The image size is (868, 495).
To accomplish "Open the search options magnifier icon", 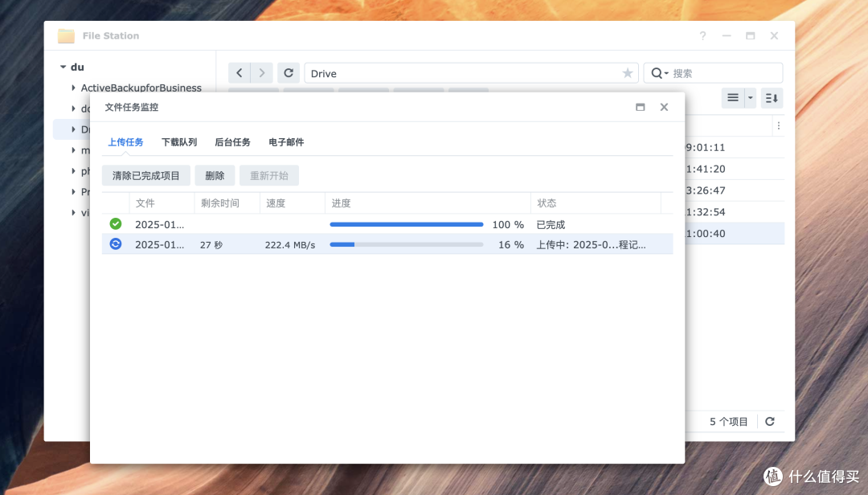I will point(659,73).
